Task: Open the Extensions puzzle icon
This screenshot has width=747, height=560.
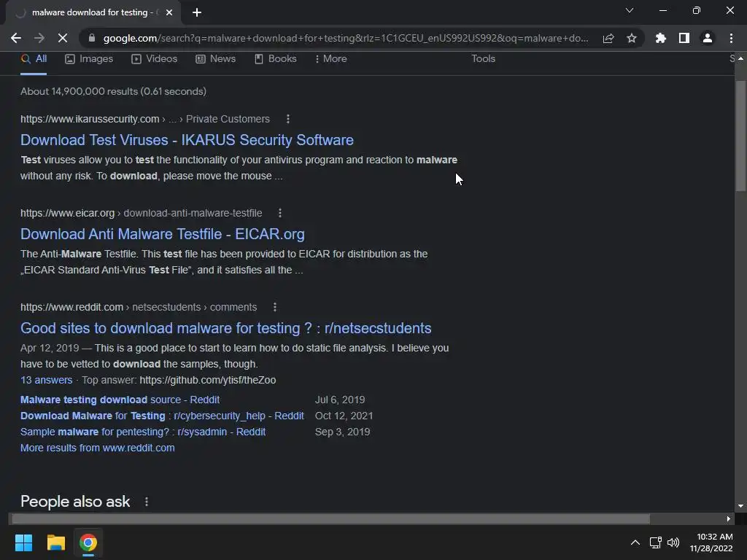Action: (660, 38)
